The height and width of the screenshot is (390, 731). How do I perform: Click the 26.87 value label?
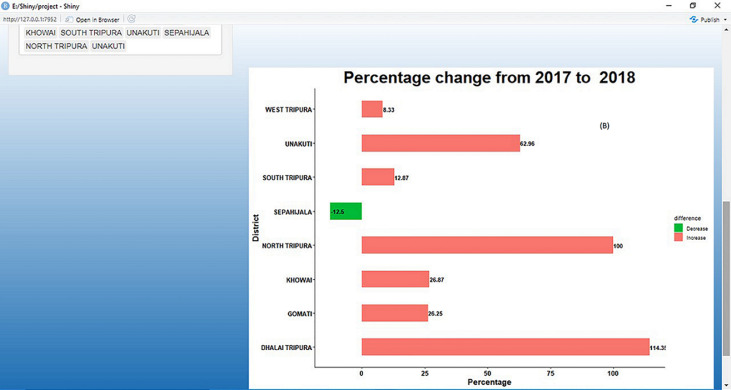(437, 280)
